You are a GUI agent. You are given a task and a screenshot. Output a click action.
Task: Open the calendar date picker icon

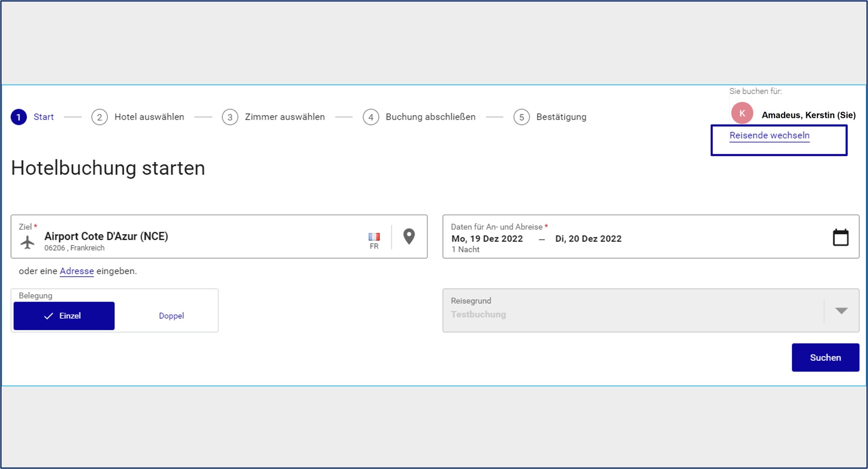841,237
